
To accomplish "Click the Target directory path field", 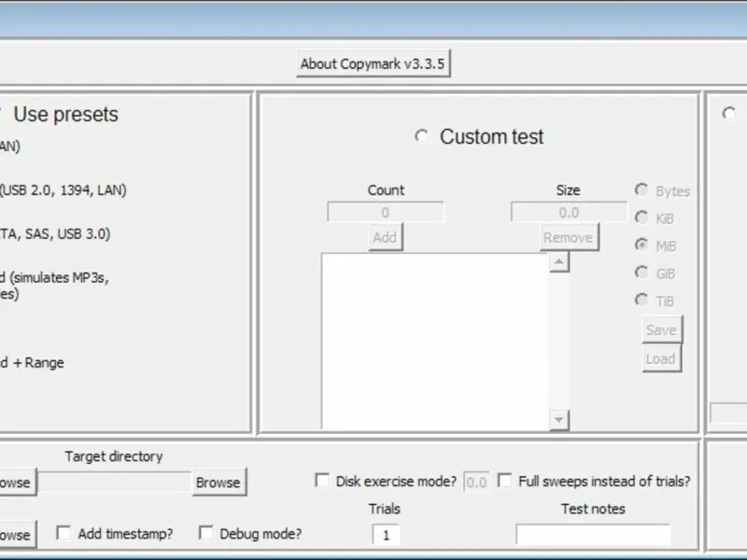I will pos(114,482).
